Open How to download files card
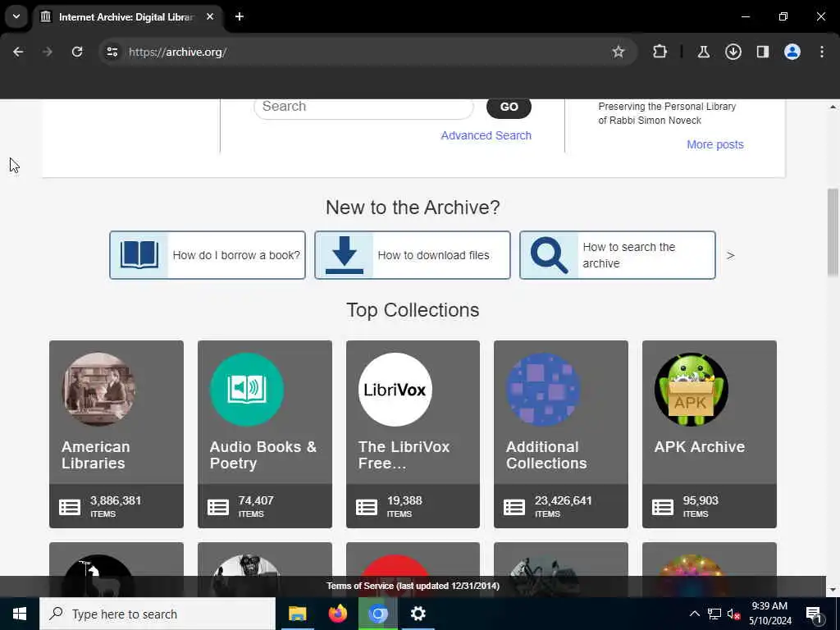The image size is (840, 630). (413, 255)
